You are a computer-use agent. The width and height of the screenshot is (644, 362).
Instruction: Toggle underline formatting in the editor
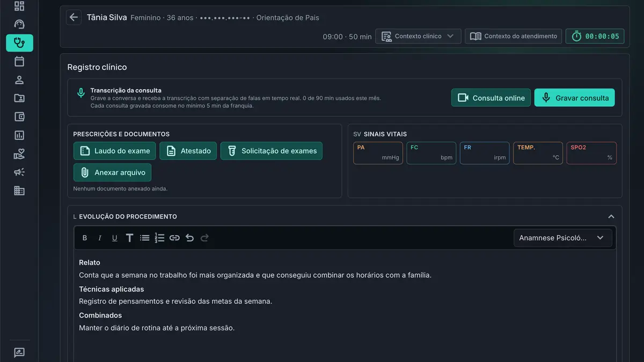tap(114, 238)
